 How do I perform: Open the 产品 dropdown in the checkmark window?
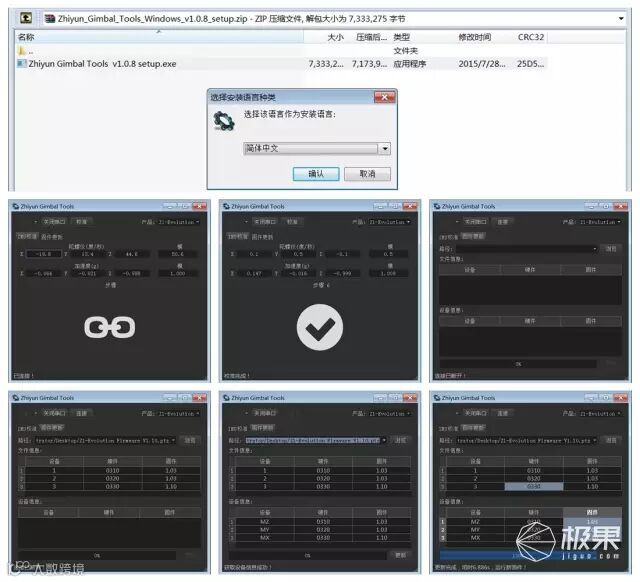(389, 222)
